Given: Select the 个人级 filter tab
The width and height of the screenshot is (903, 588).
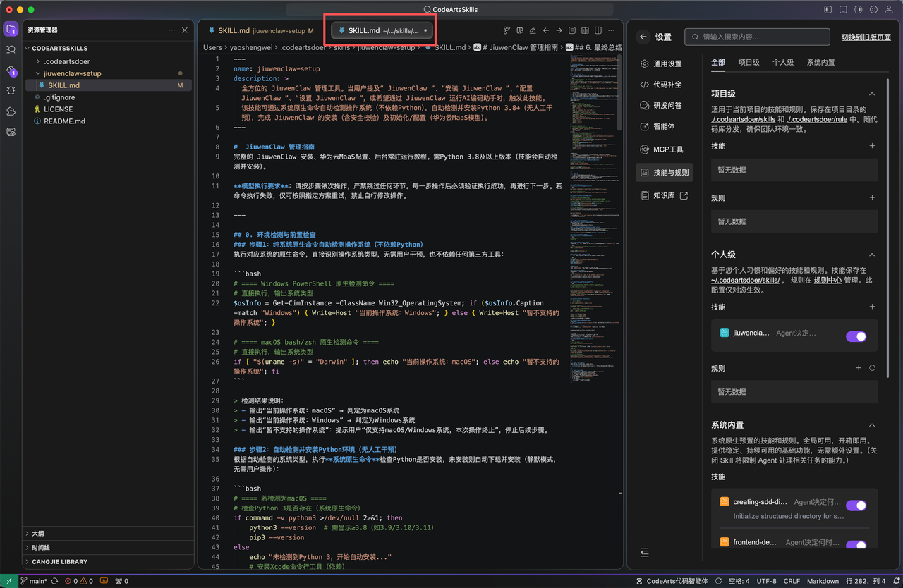Looking at the screenshot, I should coord(783,62).
